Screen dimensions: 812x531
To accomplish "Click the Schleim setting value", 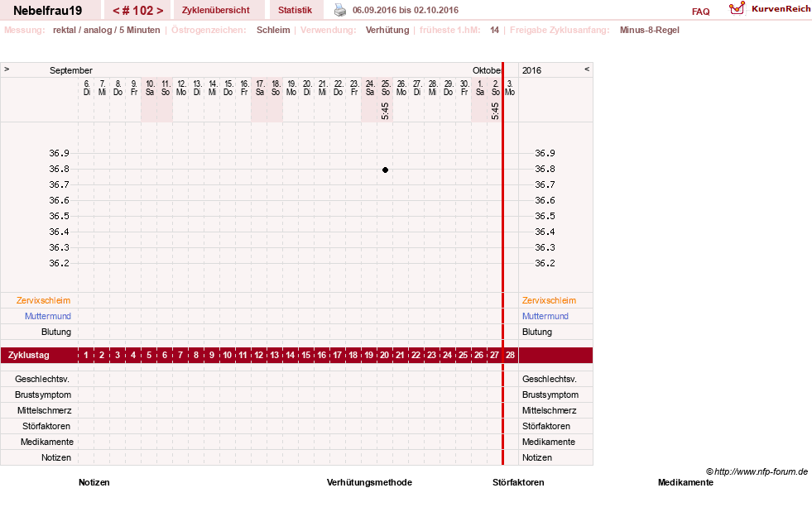I will [x=273, y=30].
